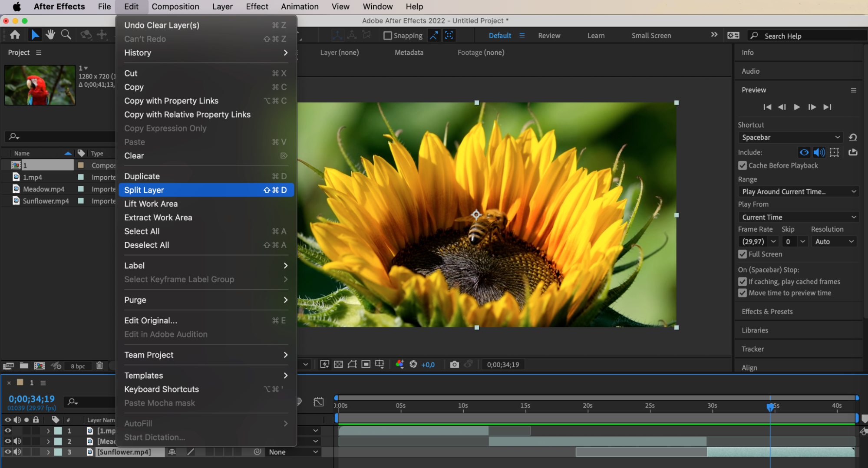868x468 pixels.
Task: Open the Spacebar shortcut dropdown
Action: pyautogui.click(x=790, y=137)
